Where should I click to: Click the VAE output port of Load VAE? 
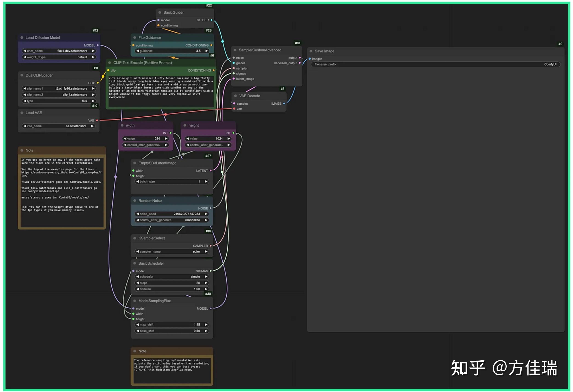(97, 120)
